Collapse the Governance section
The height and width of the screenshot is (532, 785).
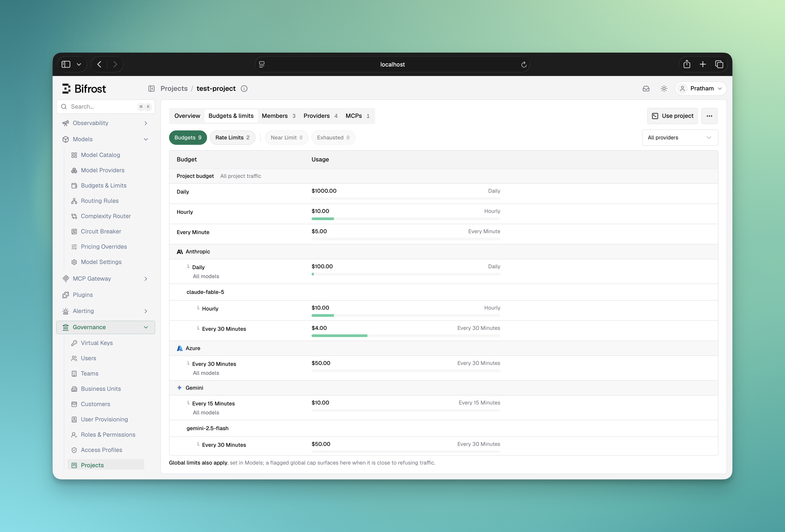[x=105, y=327]
